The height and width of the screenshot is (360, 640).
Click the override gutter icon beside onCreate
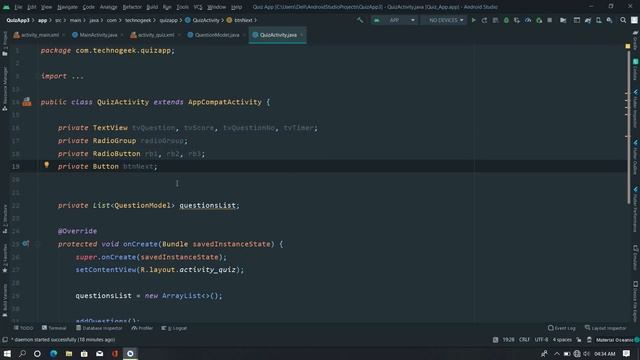(x=25, y=244)
